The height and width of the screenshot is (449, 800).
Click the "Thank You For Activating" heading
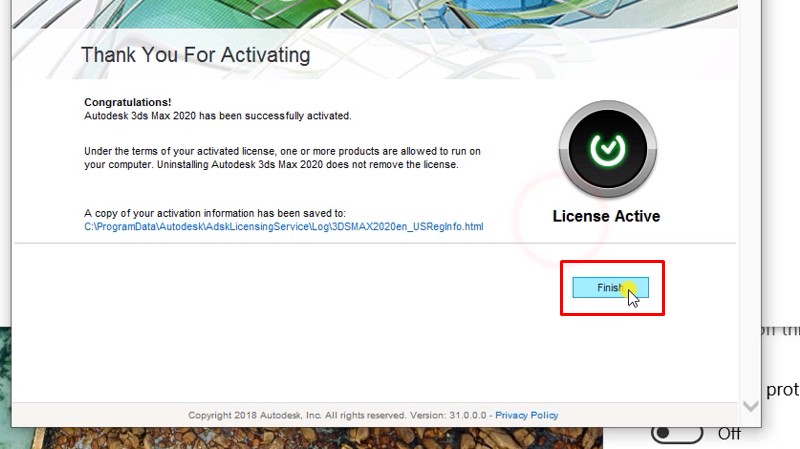(195, 54)
